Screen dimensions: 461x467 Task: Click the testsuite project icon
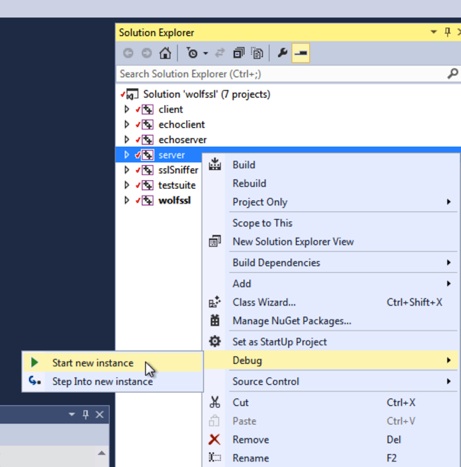tap(147, 185)
